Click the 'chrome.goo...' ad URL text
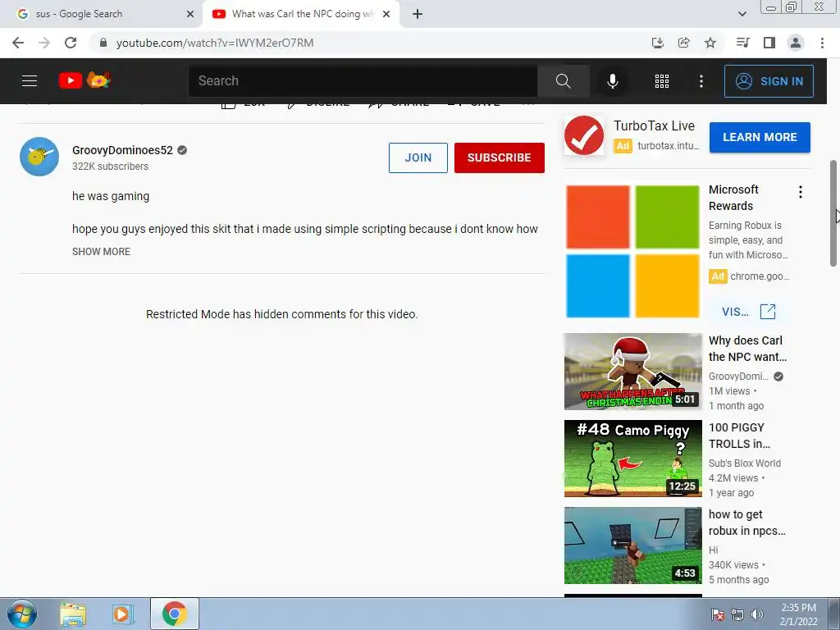This screenshot has width=840, height=630. (760, 276)
